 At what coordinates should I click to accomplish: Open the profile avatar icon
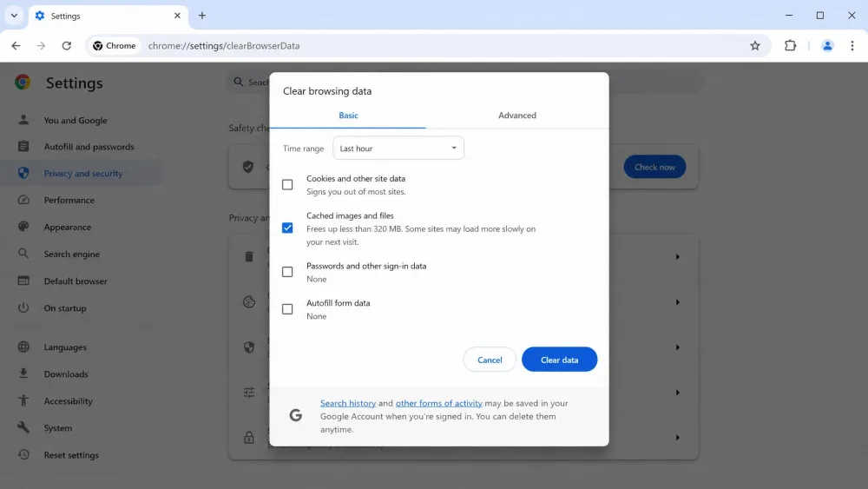click(x=827, y=46)
